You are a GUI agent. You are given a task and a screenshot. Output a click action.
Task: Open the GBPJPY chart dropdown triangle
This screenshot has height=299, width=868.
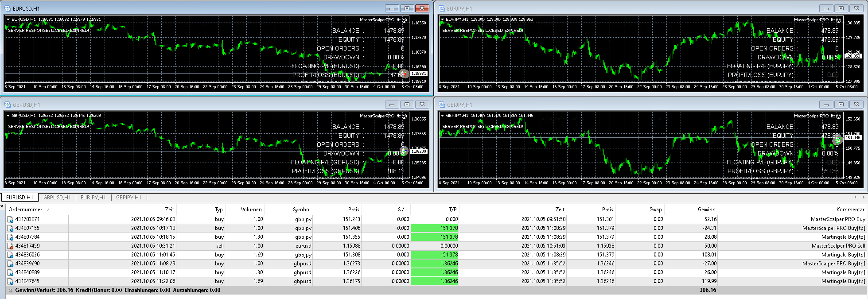pyautogui.click(x=442, y=116)
